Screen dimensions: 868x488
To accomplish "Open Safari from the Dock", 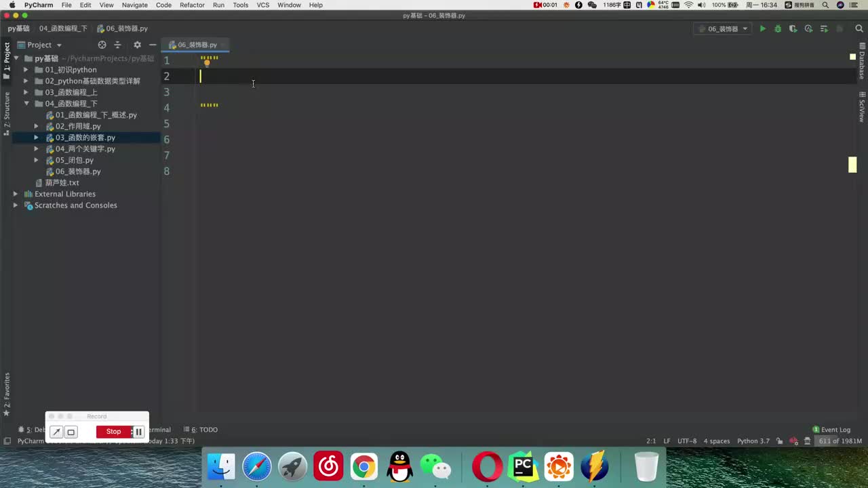I will click(257, 466).
